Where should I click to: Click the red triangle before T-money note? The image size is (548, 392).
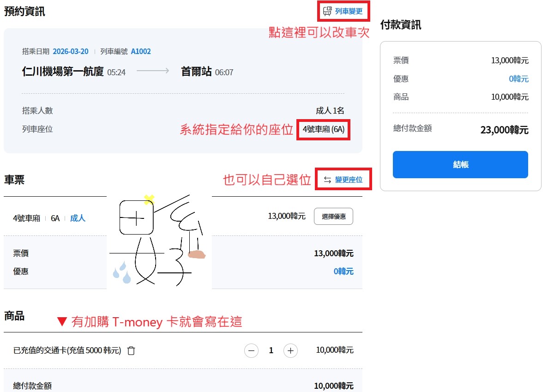pos(62,322)
